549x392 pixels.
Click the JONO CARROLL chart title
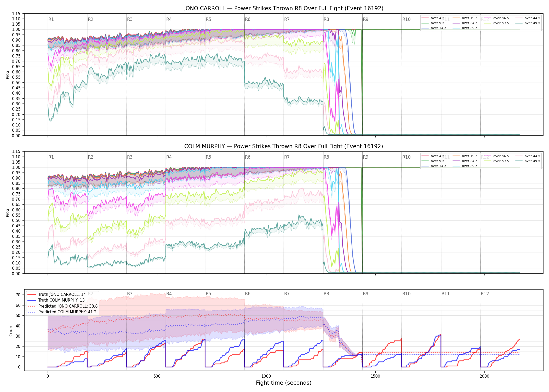click(284, 8)
